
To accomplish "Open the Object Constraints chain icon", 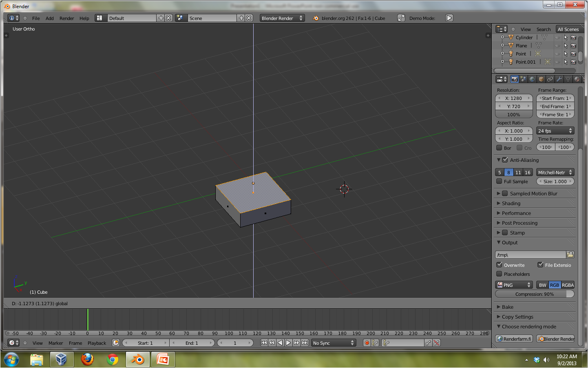I will pyautogui.click(x=550, y=79).
